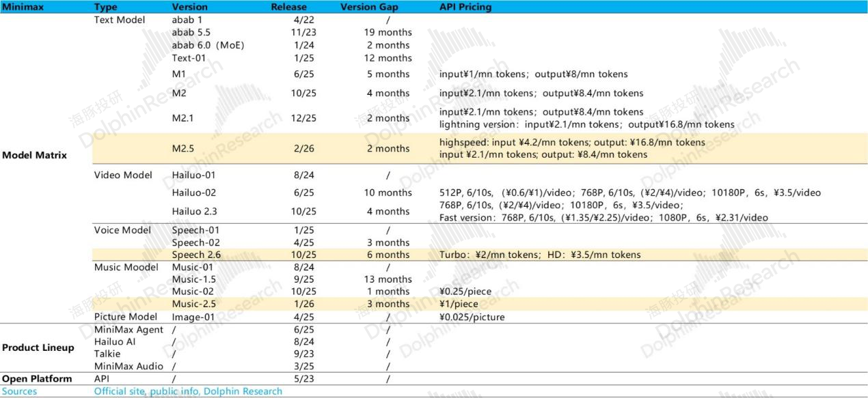Click the "Model Matrix" section label
This screenshot has width=868, height=398.
pos(35,155)
